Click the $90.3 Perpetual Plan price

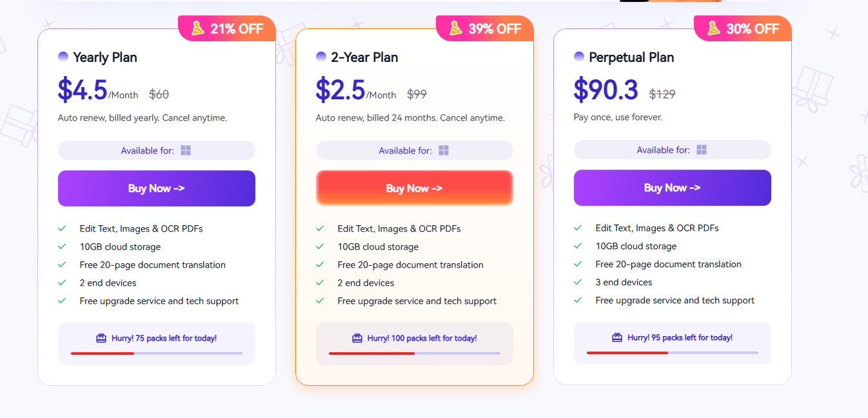(606, 89)
